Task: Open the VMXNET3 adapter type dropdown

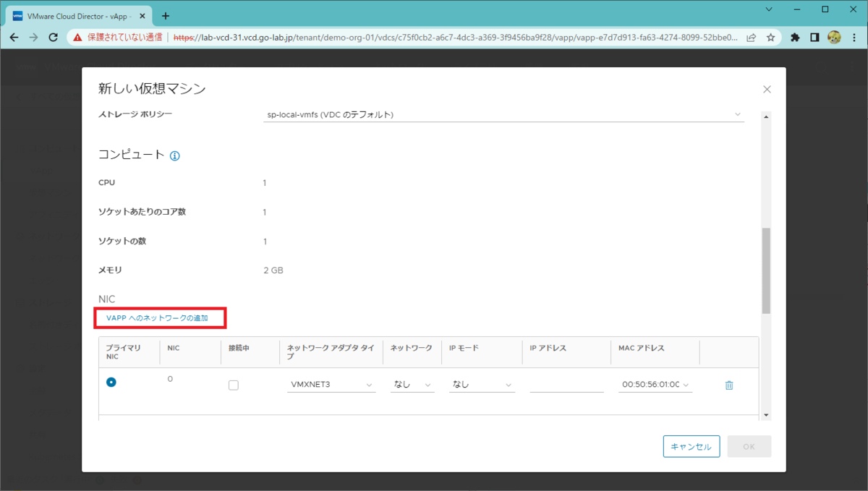Action: [x=331, y=385]
